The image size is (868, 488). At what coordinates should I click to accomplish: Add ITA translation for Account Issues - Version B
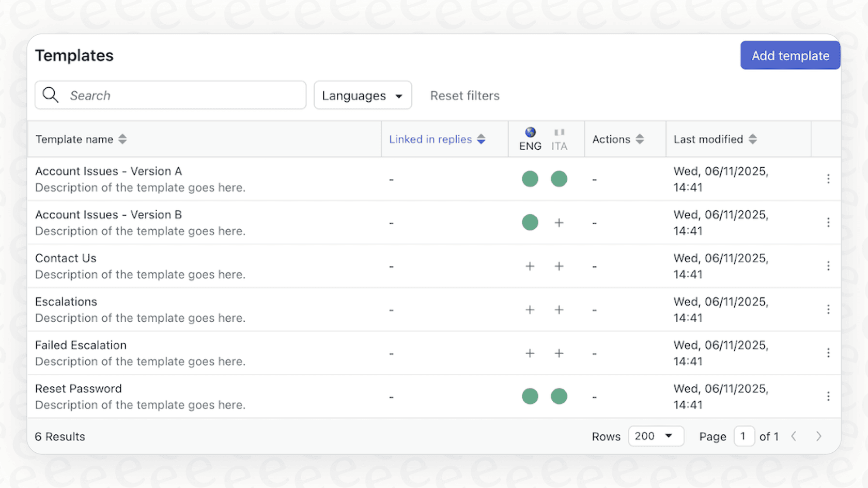(x=559, y=222)
